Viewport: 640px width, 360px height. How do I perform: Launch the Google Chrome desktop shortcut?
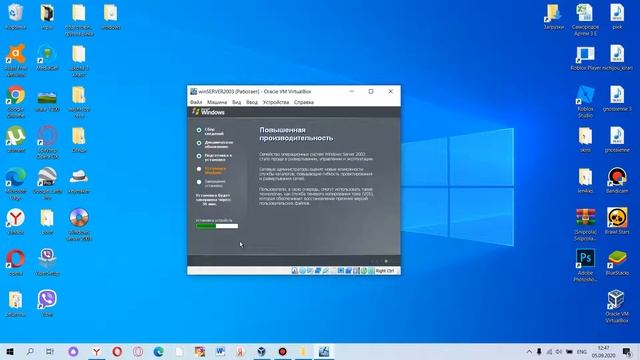pos(16,101)
